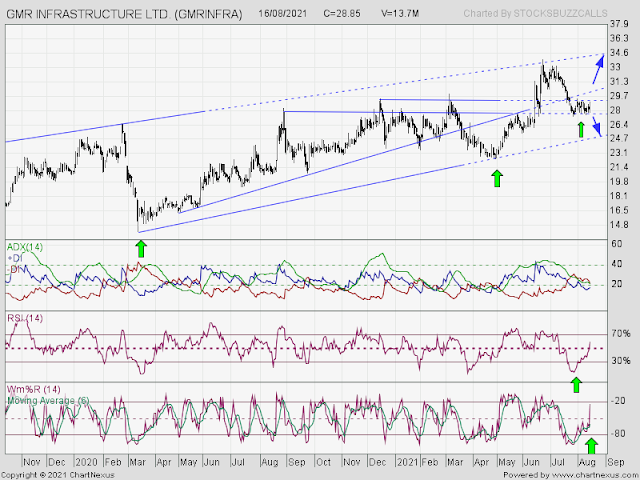Click the 34.6 price axis label

[x=619, y=53]
